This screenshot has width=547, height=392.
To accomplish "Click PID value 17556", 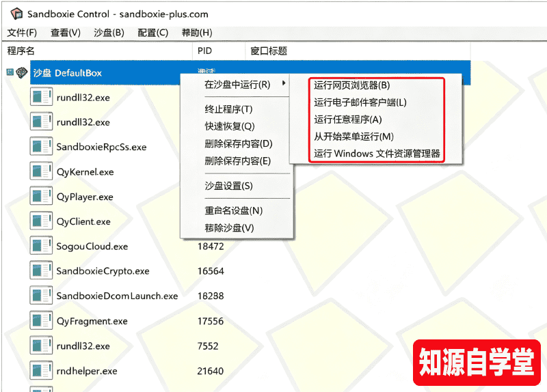I will (211, 321).
